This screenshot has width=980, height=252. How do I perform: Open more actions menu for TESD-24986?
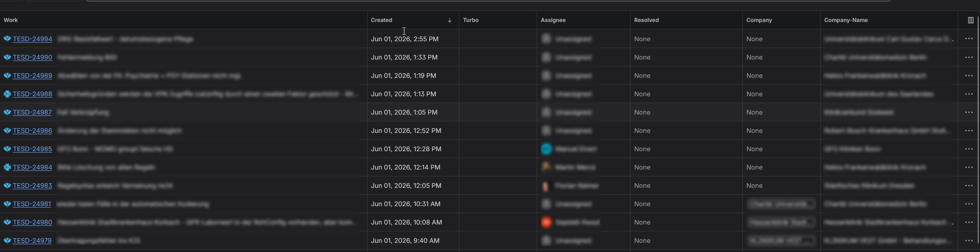pyautogui.click(x=969, y=131)
